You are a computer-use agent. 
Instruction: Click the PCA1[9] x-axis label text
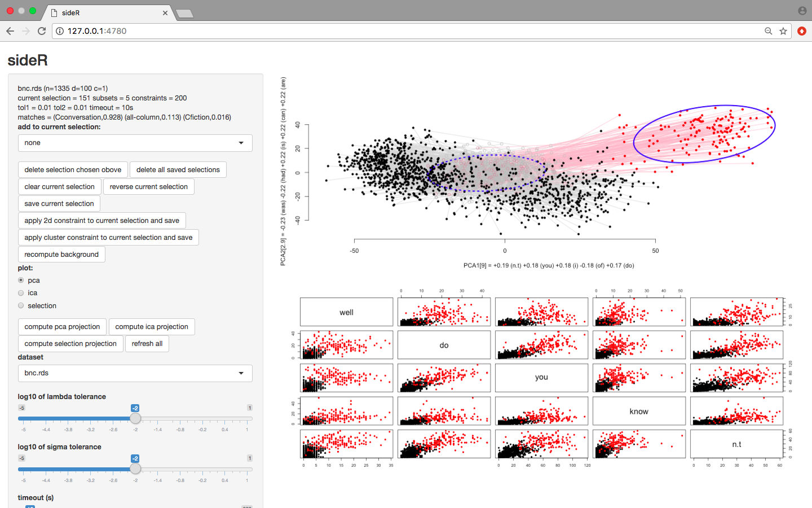pos(549,265)
